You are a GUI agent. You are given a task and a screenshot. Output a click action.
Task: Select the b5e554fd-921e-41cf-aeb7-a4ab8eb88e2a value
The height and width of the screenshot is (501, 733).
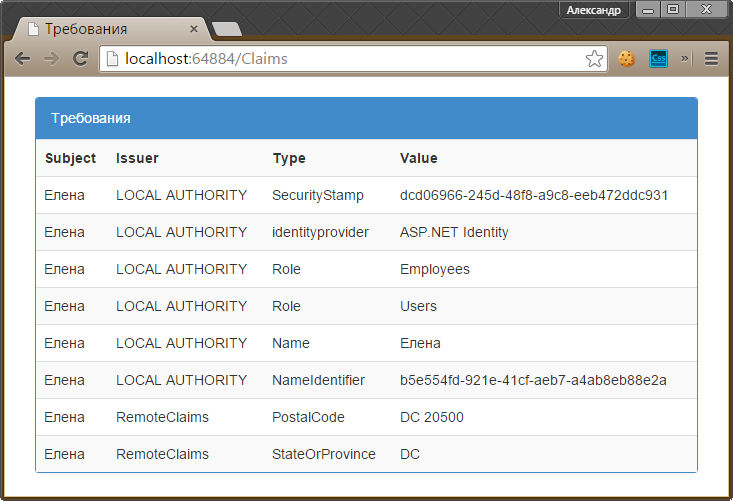[533, 380]
